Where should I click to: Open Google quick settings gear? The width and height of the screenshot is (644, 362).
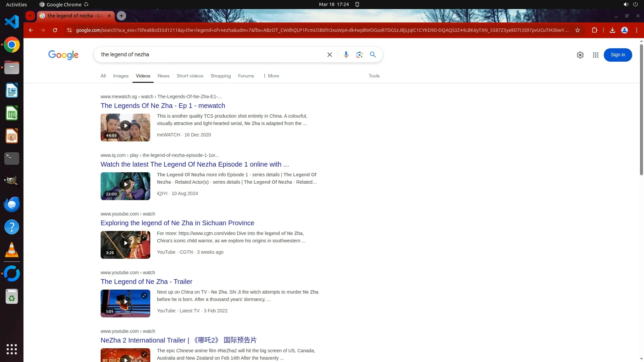tap(580, 55)
